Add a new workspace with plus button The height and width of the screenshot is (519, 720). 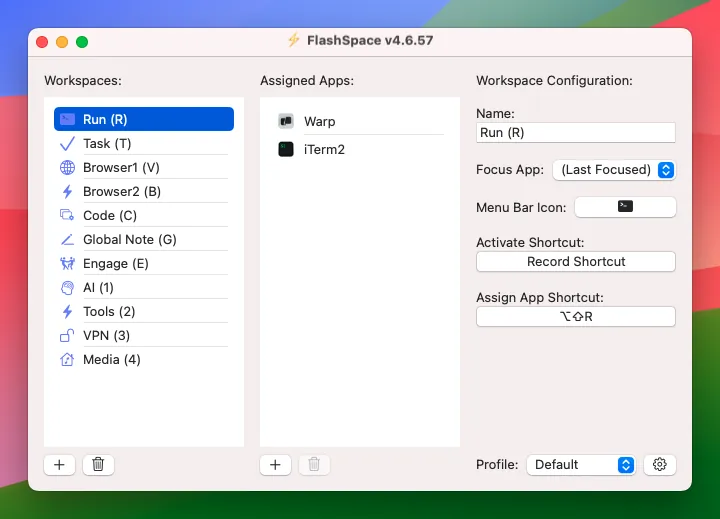[x=59, y=465]
